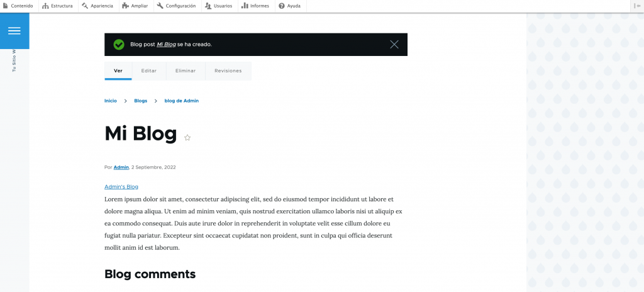Visit the Admin's Blog link

click(121, 187)
